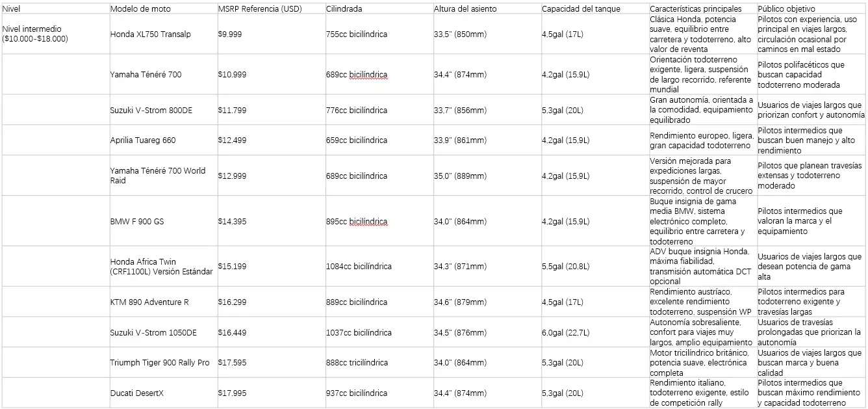Click the Nivel intermedio level cell

pos(55,34)
